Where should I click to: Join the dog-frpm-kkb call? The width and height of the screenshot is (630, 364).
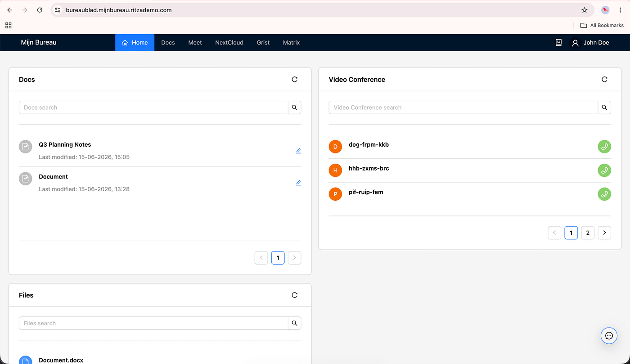[604, 147]
